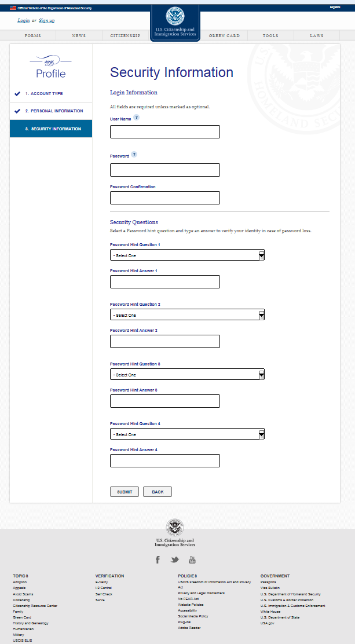
Task: Open the Forms navigation menu item
Action: coord(33,36)
